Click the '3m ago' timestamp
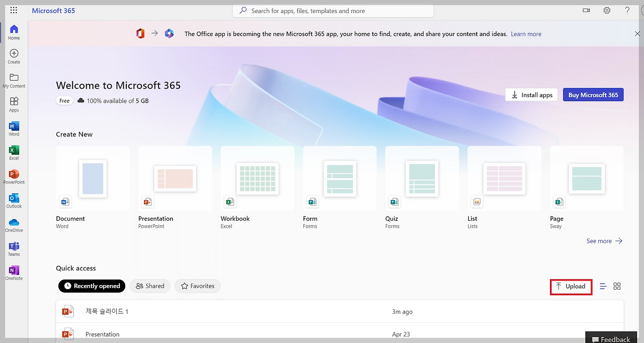This screenshot has width=644, height=343. 402,312
